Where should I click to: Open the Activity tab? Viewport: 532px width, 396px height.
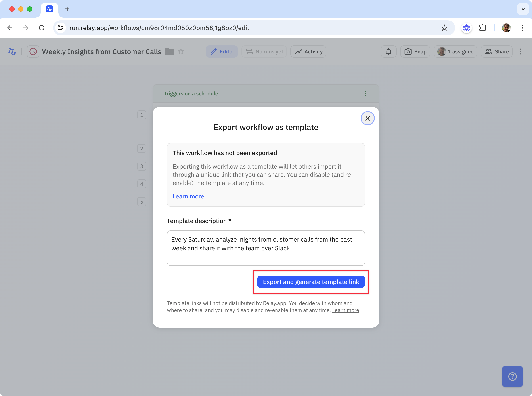(x=308, y=51)
